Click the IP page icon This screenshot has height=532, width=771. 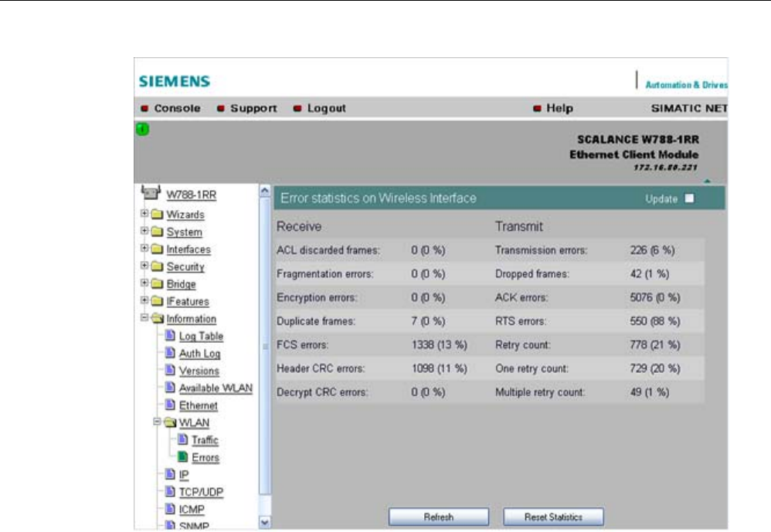(170, 474)
